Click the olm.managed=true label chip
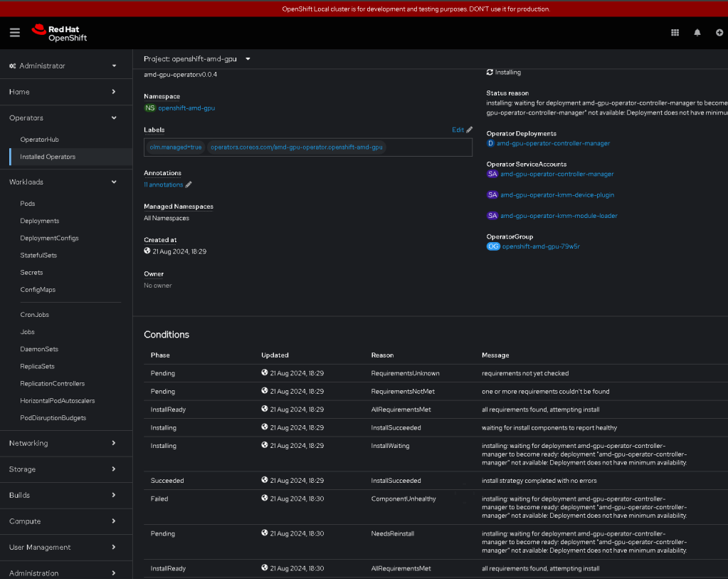The image size is (728, 579). [176, 147]
